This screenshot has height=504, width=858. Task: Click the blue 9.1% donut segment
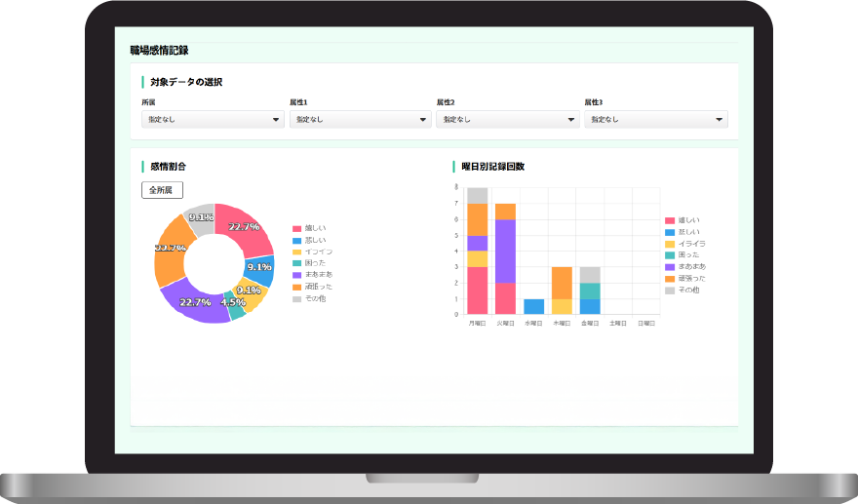click(261, 266)
